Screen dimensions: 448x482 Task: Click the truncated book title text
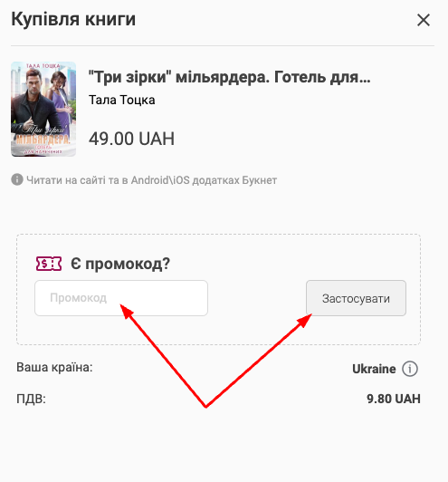click(x=229, y=77)
